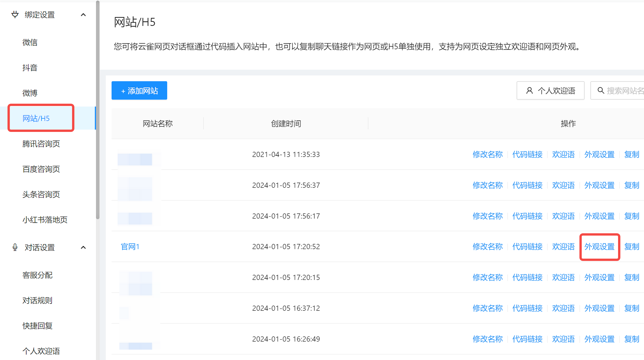Click the magnifier icon in the search box

[601, 90]
